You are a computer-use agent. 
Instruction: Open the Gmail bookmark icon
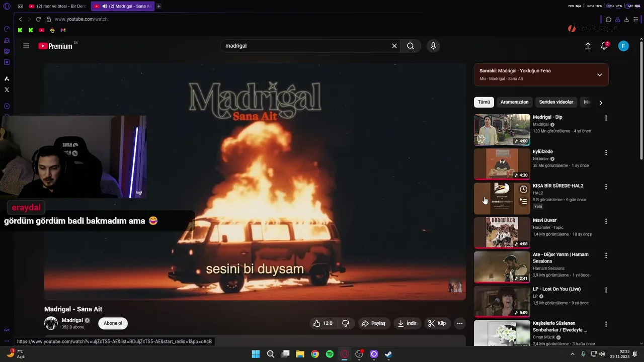63,30
